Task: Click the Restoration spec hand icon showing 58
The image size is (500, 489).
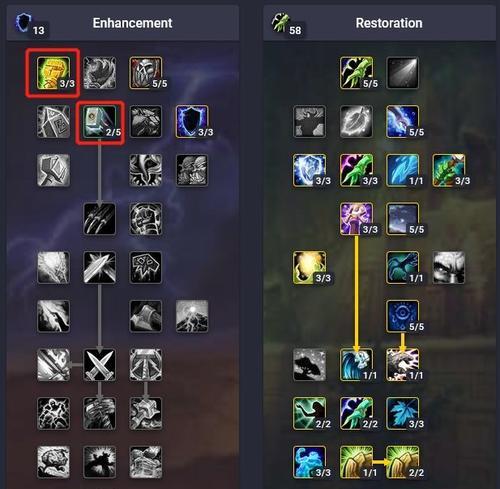Action: tap(281, 23)
